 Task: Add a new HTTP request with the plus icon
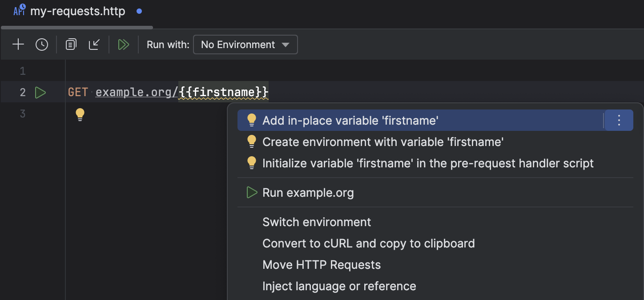pos(18,44)
